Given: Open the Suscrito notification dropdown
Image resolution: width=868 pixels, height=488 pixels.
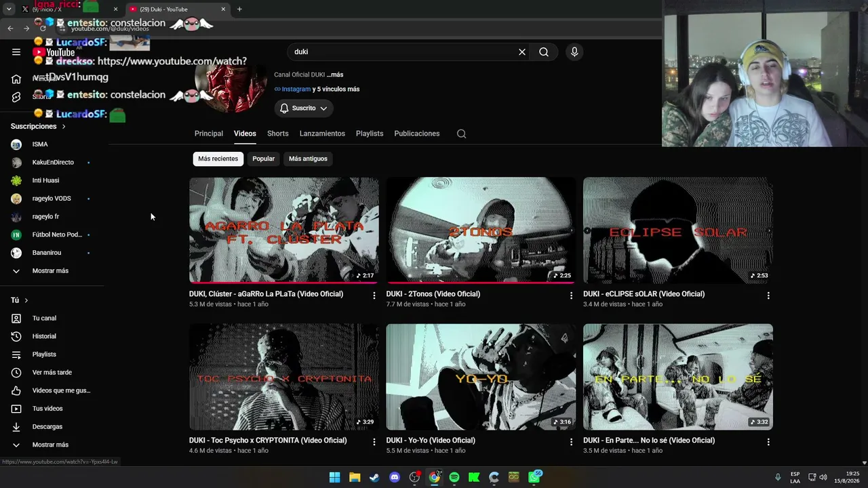Looking at the screenshot, I should tap(303, 108).
